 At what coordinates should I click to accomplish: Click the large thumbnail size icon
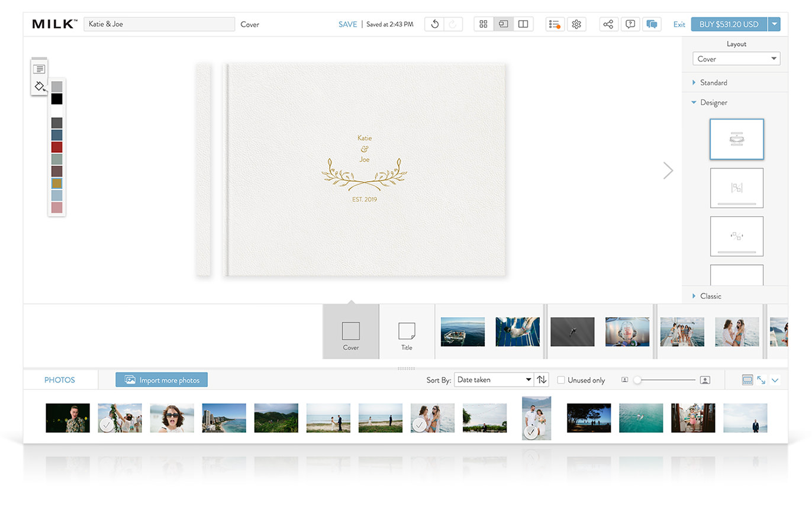coord(705,380)
